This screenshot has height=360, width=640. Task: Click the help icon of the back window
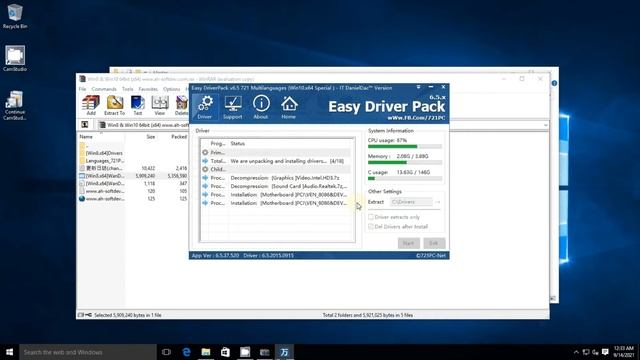point(554,83)
